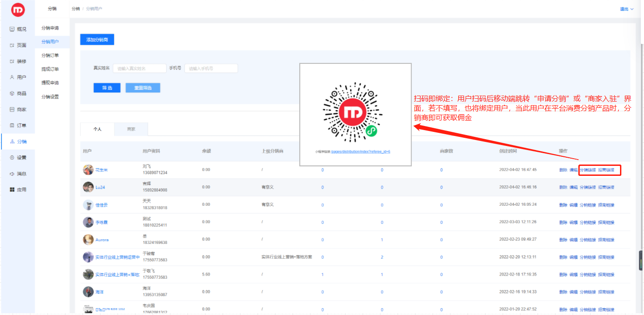The image size is (644, 315).
Task: Click 编辑 in the 2022-02-18 17:16:35 row
Action: [x=573, y=275]
